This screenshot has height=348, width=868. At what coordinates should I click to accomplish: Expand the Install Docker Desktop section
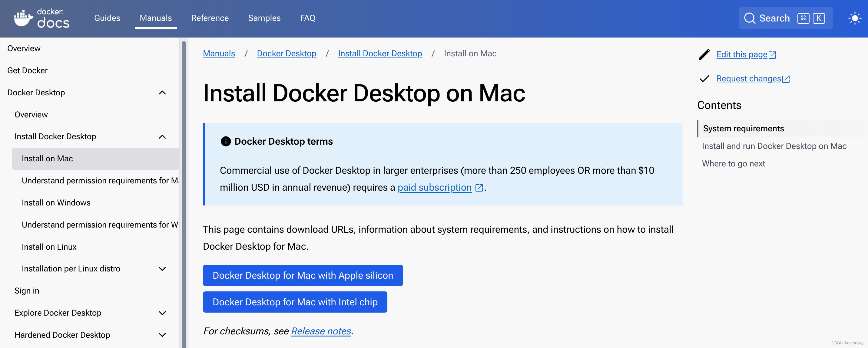[x=164, y=136]
